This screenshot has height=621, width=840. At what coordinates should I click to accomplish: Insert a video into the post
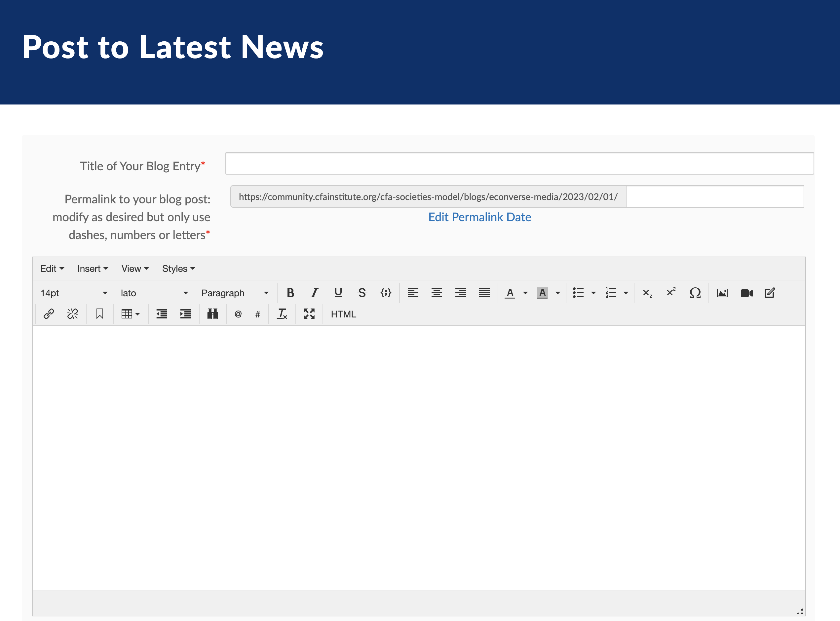pos(746,293)
